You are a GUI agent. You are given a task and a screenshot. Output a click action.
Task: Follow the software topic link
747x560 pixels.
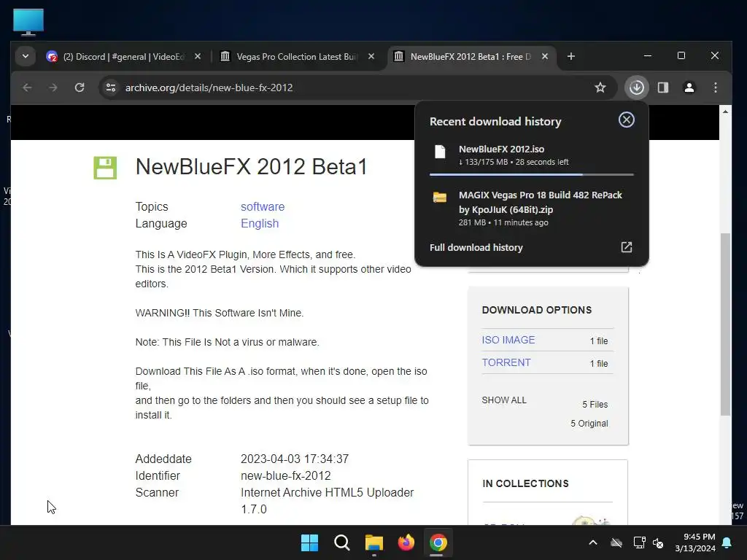coord(263,206)
